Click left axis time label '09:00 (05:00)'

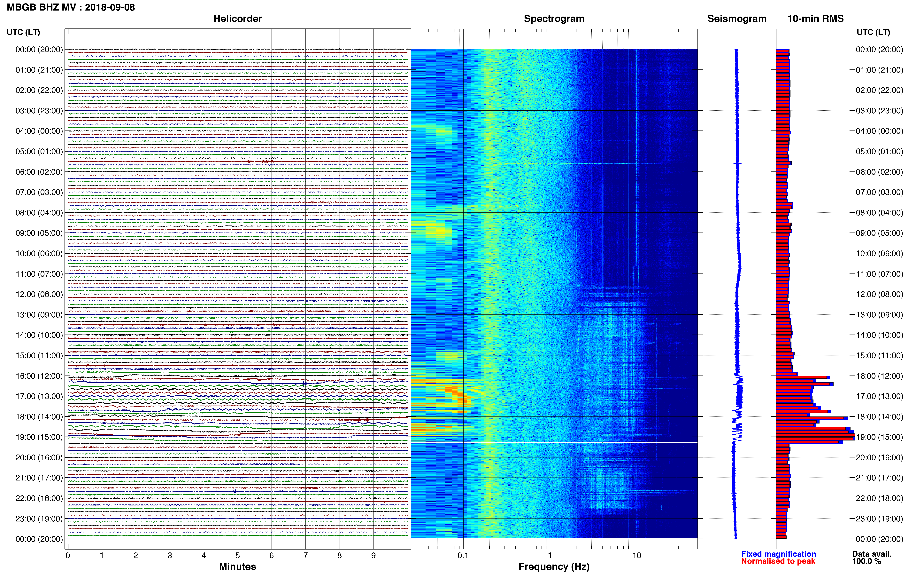click(39, 233)
